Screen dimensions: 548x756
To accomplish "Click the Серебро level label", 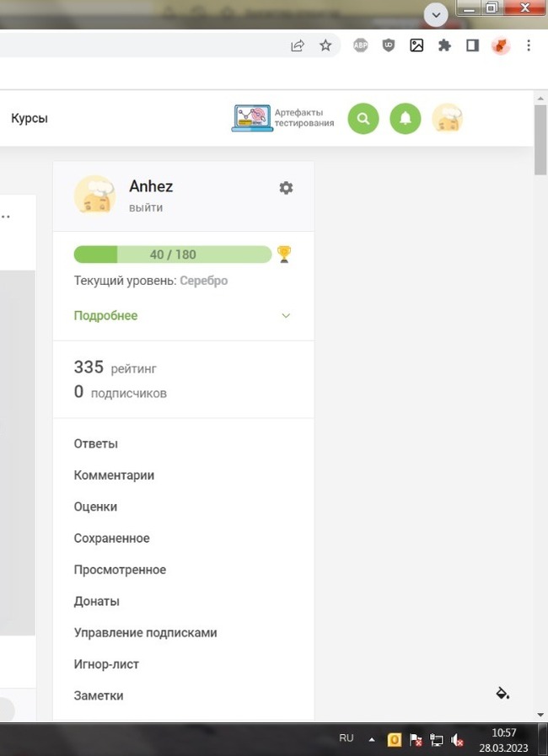I will 203,281.
